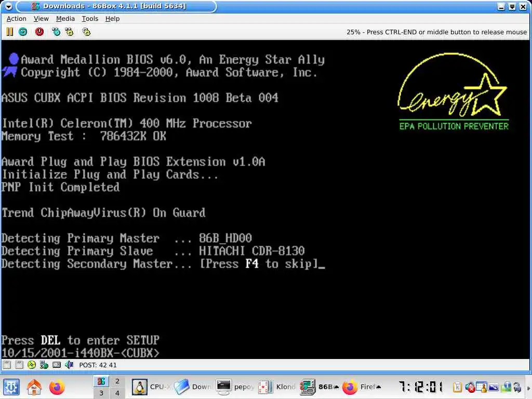Click the calendar organizer tray icon
Image resolution: width=532 pixels, height=399 pixels.
(482, 387)
